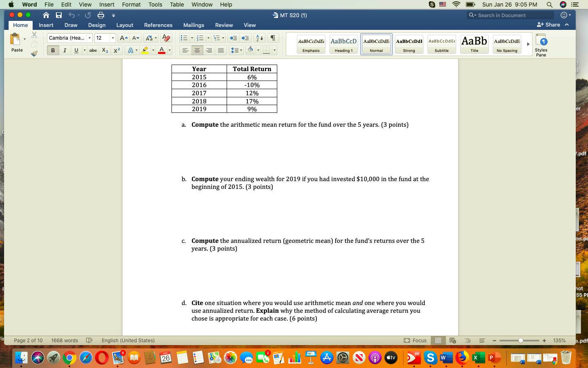This screenshot has height=368, width=588.
Task: Switch to the Review ribbon tab
Action: (x=224, y=25)
